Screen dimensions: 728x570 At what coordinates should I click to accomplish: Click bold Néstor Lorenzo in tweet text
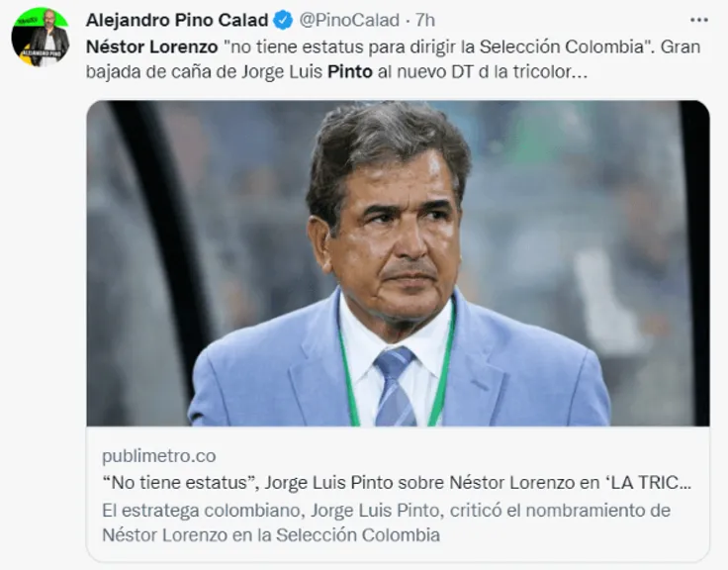tap(151, 47)
